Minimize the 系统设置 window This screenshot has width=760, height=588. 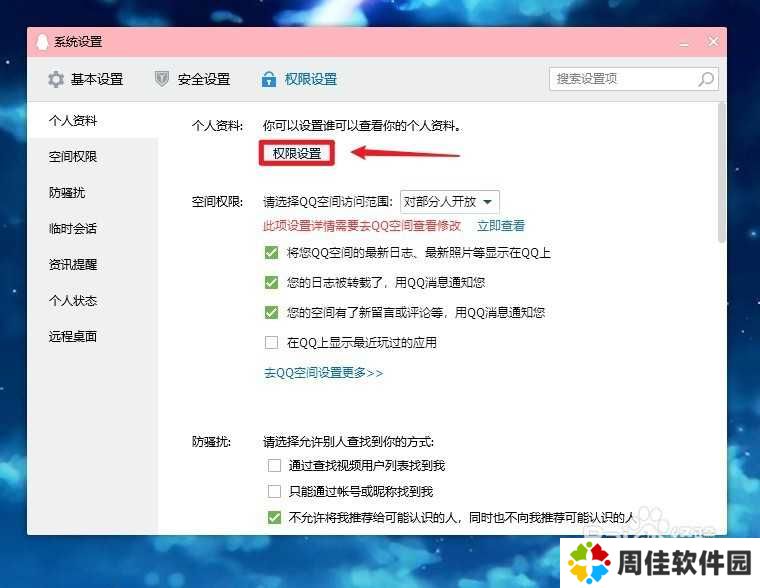point(684,43)
